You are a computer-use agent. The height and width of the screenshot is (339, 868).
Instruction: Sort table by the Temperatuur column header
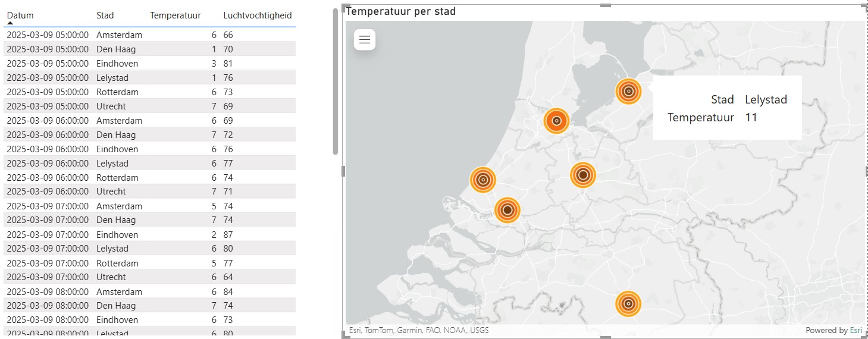[x=176, y=15]
